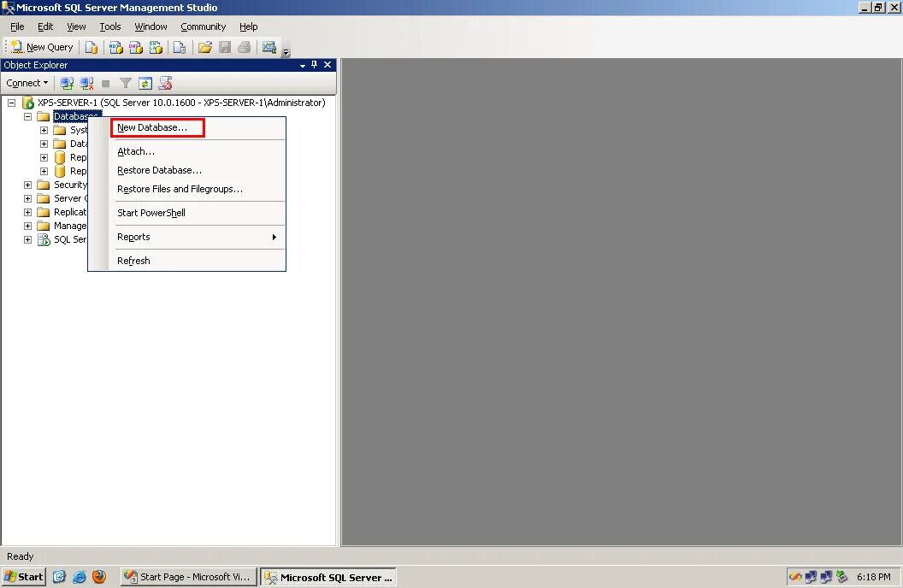Select the Management tree item
Viewport: 903px width, 588px height.
click(70, 226)
